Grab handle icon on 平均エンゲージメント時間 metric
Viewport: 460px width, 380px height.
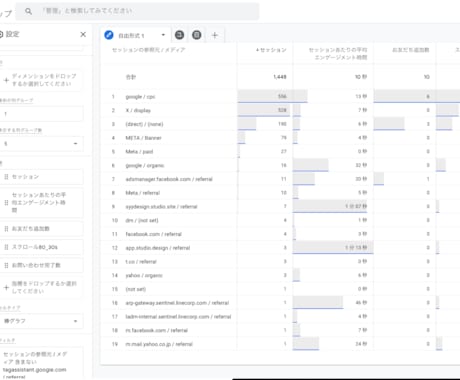pyautogui.click(x=6, y=203)
